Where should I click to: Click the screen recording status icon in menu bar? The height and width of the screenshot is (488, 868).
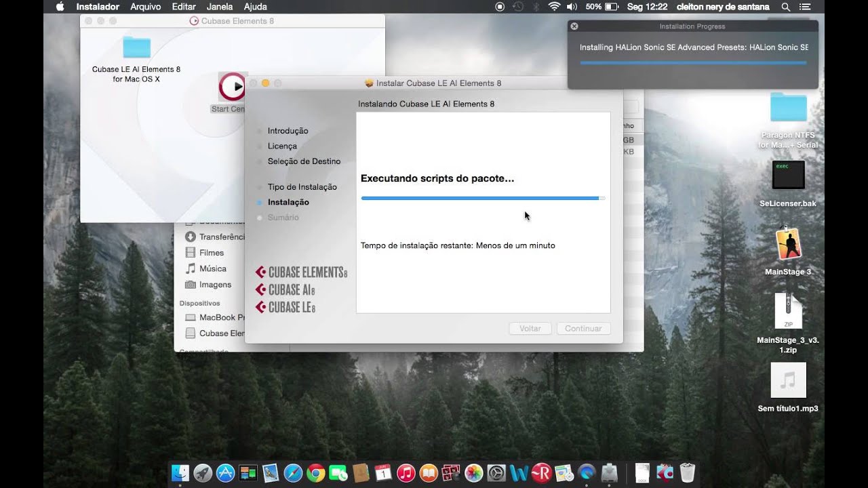tap(500, 7)
